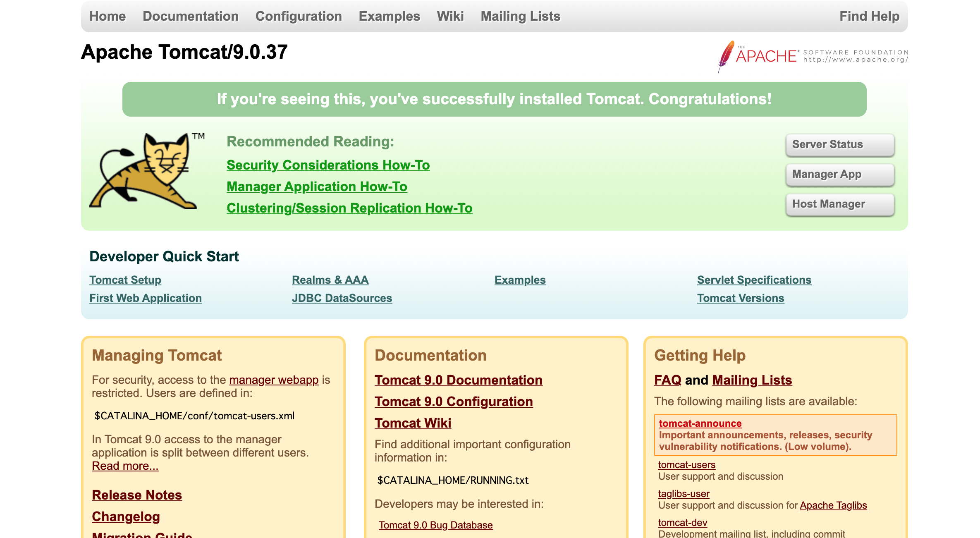Open the Host Manager panel
This screenshot has width=980, height=538.
pyautogui.click(x=838, y=204)
